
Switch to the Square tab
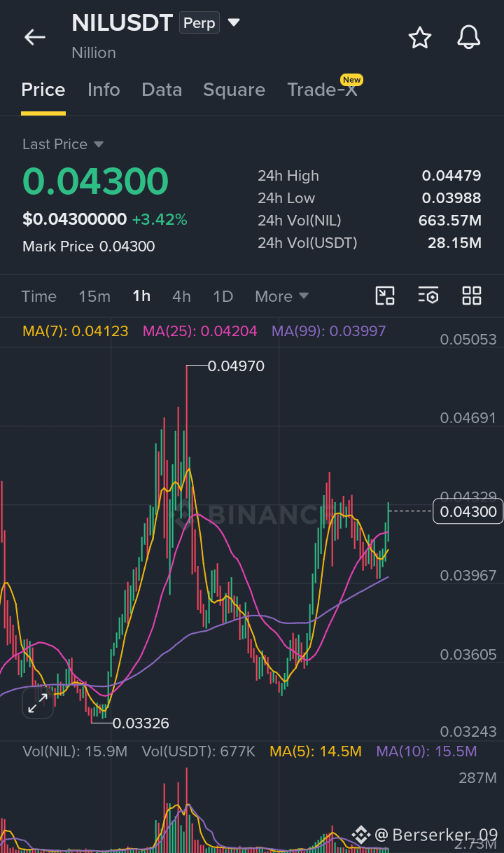[234, 90]
